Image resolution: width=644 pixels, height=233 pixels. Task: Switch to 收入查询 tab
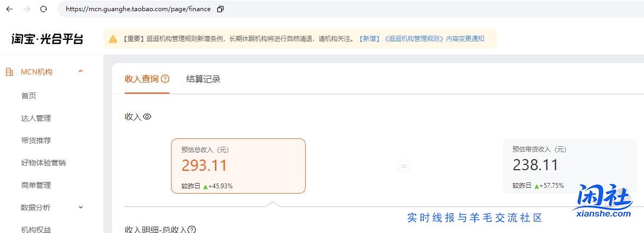[141, 79]
